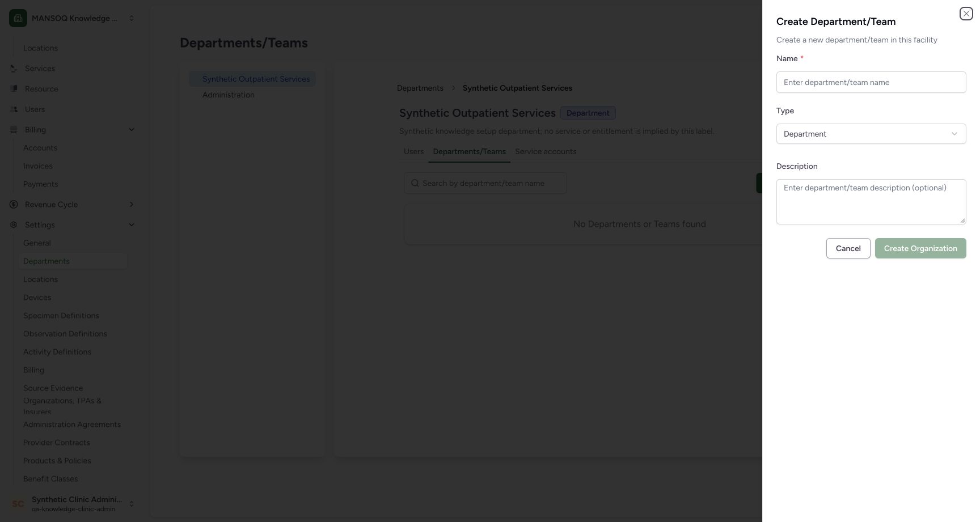This screenshot has height=522, width=980.
Task: Switch to the Users tab
Action: point(413,152)
